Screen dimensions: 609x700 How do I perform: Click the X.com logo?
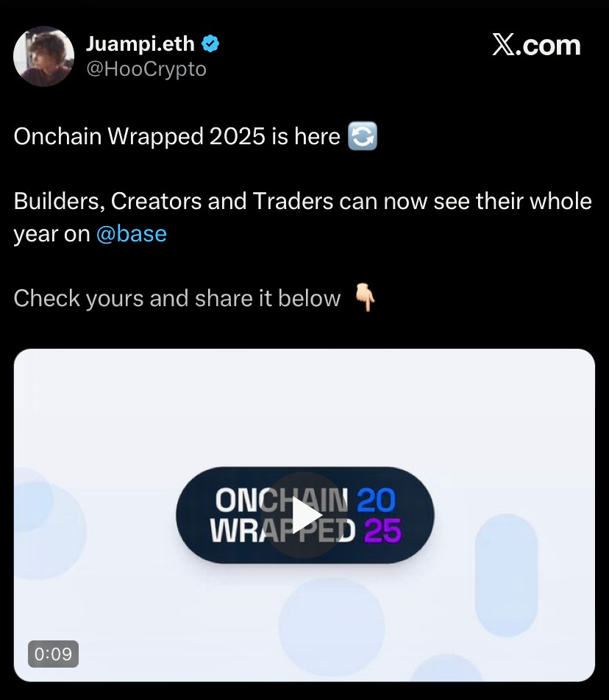[536, 45]
